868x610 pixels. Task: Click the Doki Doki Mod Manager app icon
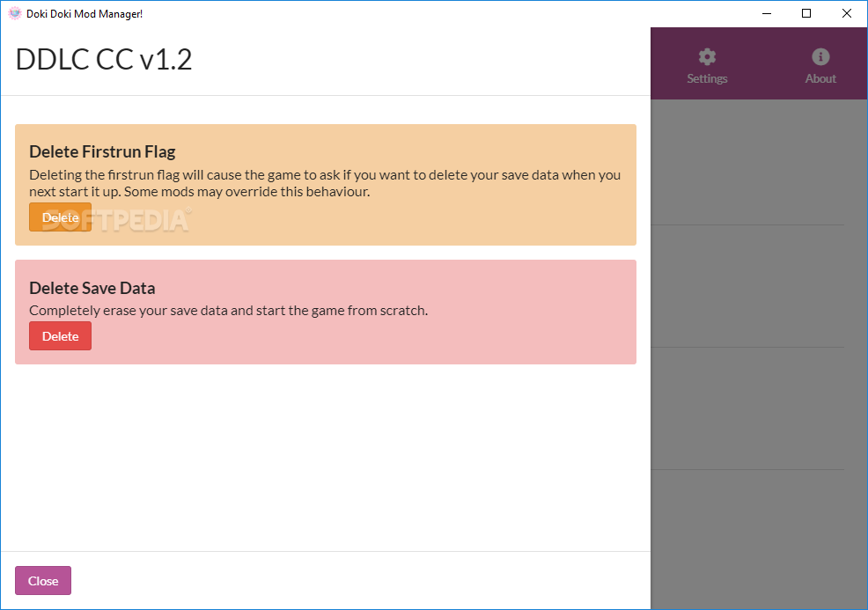[x=15, y=13]
